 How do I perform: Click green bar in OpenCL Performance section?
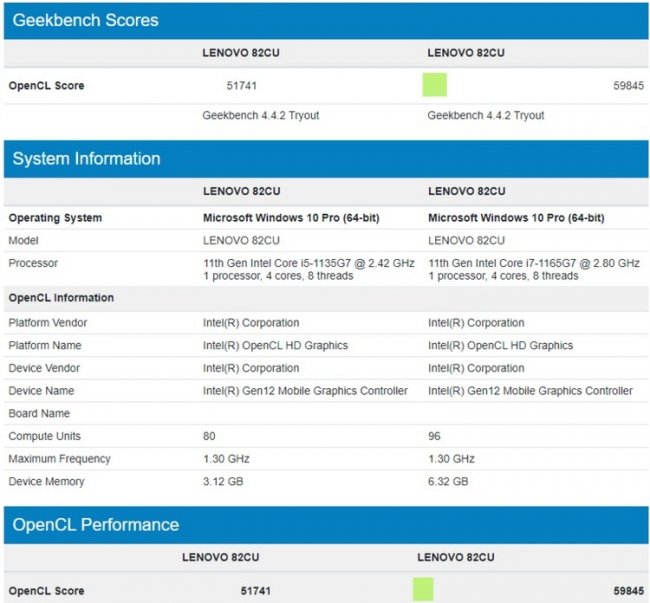tap(423, 591)
